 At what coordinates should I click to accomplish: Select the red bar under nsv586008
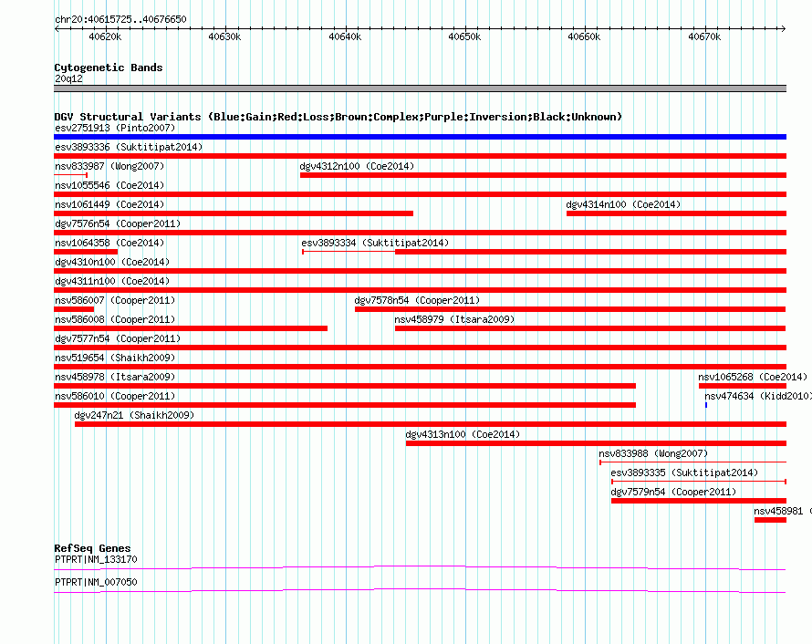(191, 328)
